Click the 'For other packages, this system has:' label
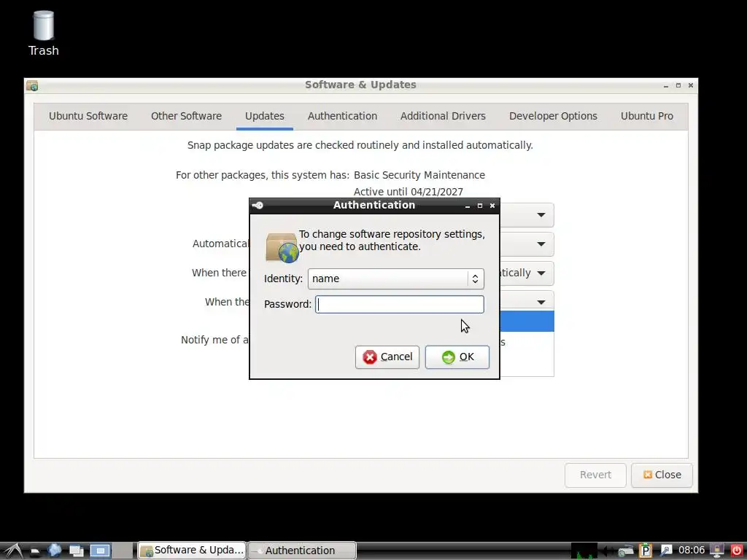The height and width of the screenshot is (560, 747). coord(263,175)
